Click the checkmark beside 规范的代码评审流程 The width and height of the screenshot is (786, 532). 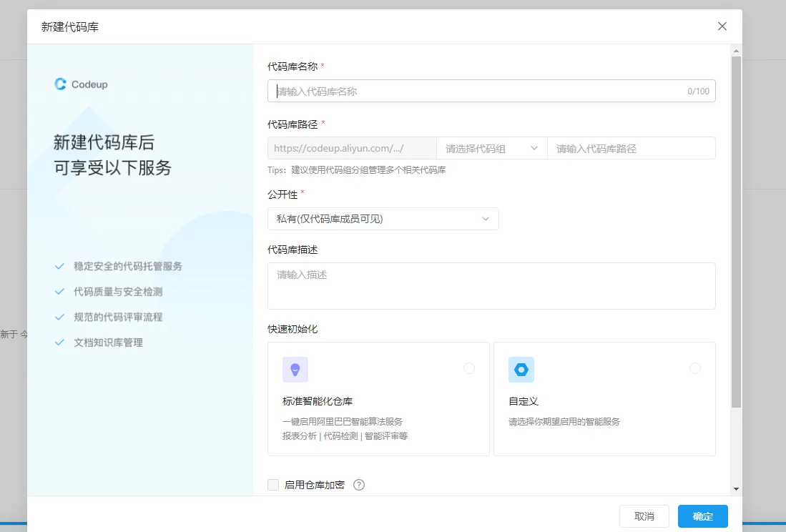(x=60, y=317)
